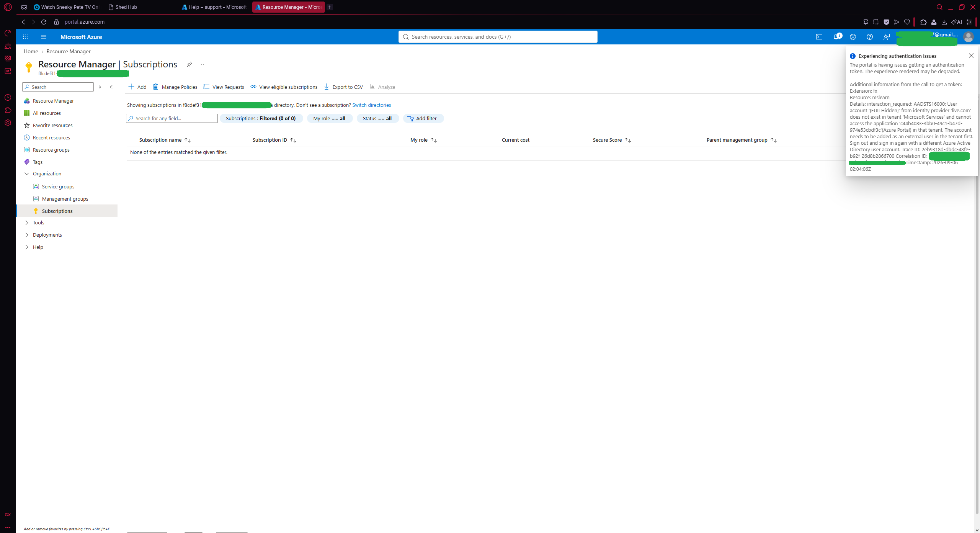Click the account avatar picture

[969, 37]
